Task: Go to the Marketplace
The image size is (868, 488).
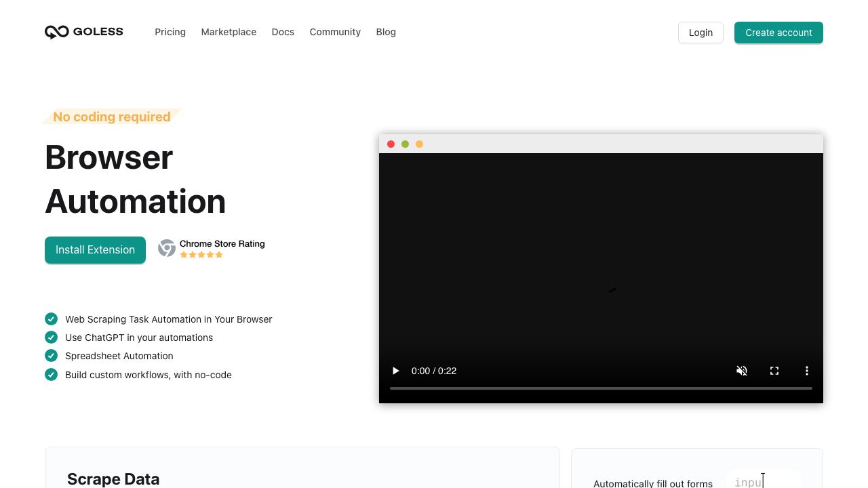Action: [x=229, y=32]
